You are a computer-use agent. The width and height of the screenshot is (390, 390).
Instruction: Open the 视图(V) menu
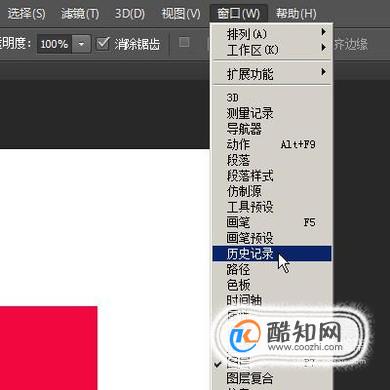click(181, 13)
